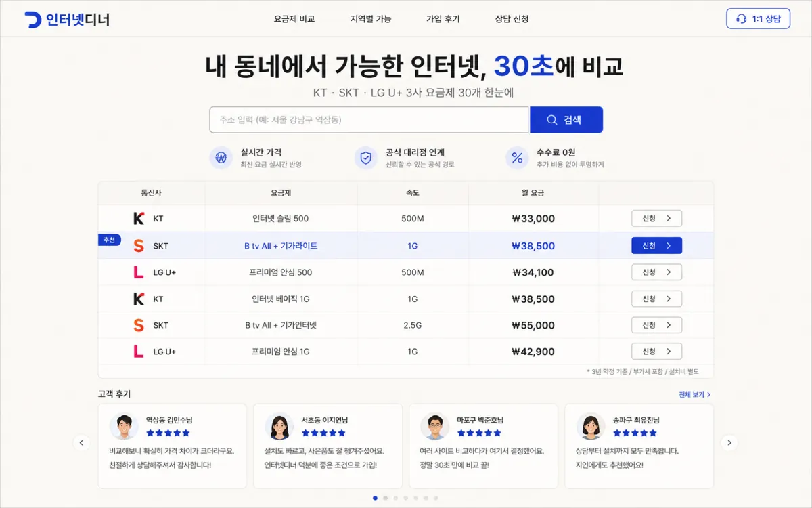Image resolution: width=812 pixels, height=508 pixels.
Task: Click the 검색 button
Action: point(566,120)
